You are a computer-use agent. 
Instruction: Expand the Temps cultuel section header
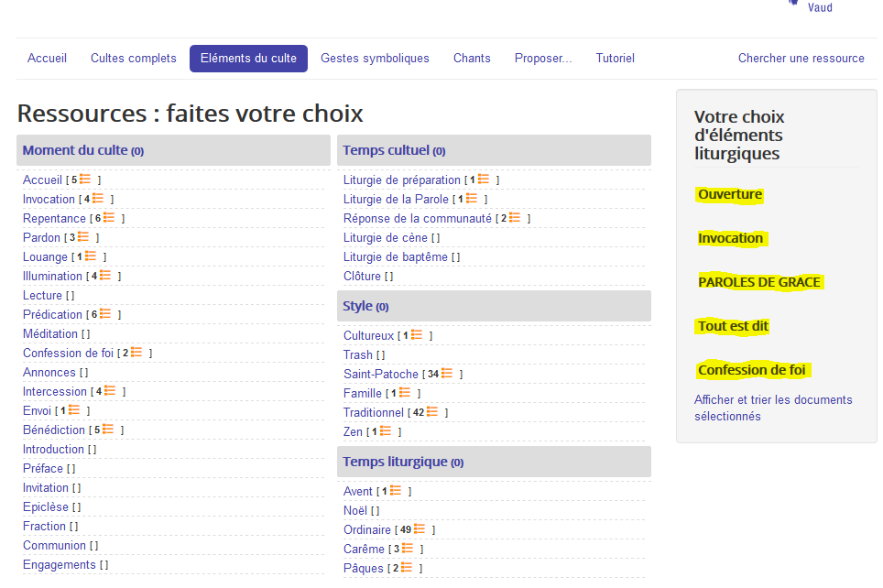pos(494,150)
